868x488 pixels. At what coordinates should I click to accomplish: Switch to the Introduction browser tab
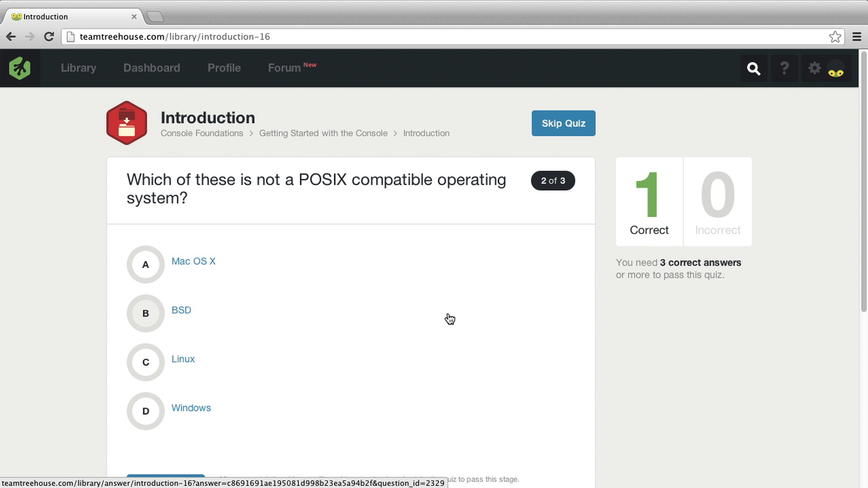click(72, 17)
